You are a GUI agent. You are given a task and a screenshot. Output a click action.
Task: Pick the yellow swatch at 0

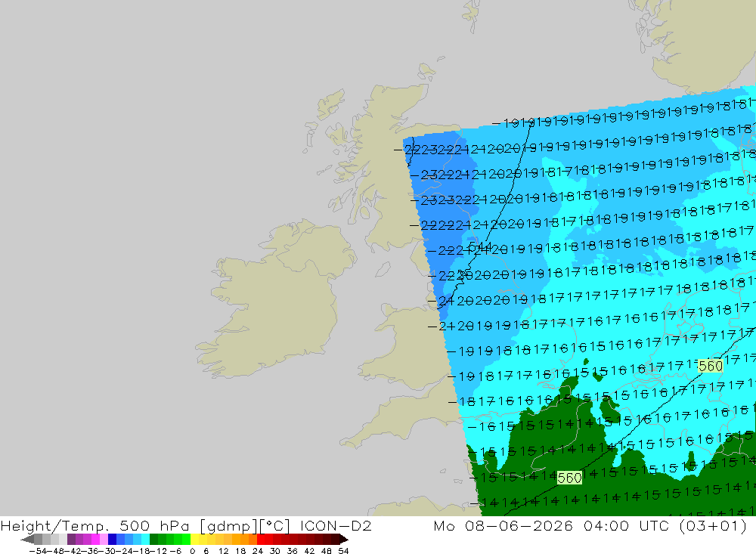pyautogui.click(x=194, y=539)
